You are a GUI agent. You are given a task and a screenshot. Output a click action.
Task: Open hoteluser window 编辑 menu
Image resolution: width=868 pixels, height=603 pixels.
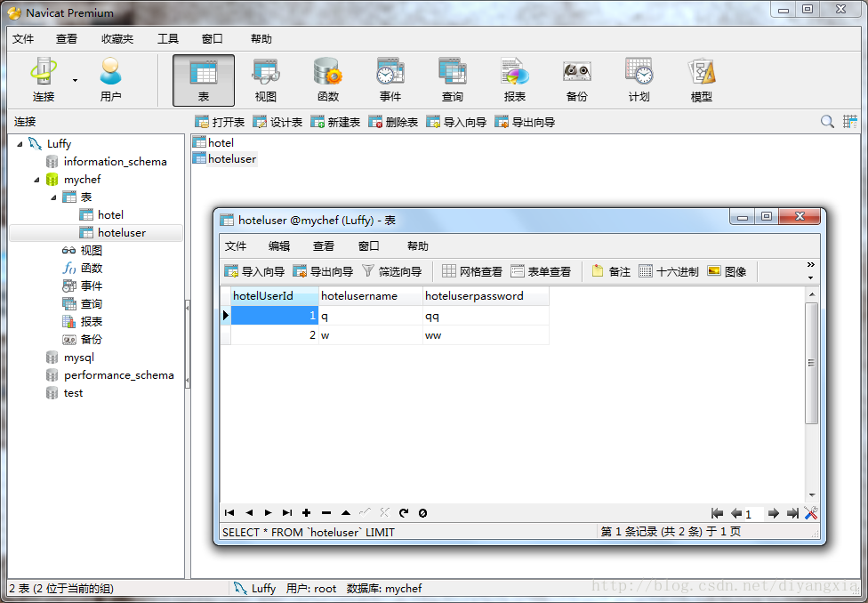pyautogui.click(x=279, y=245)
